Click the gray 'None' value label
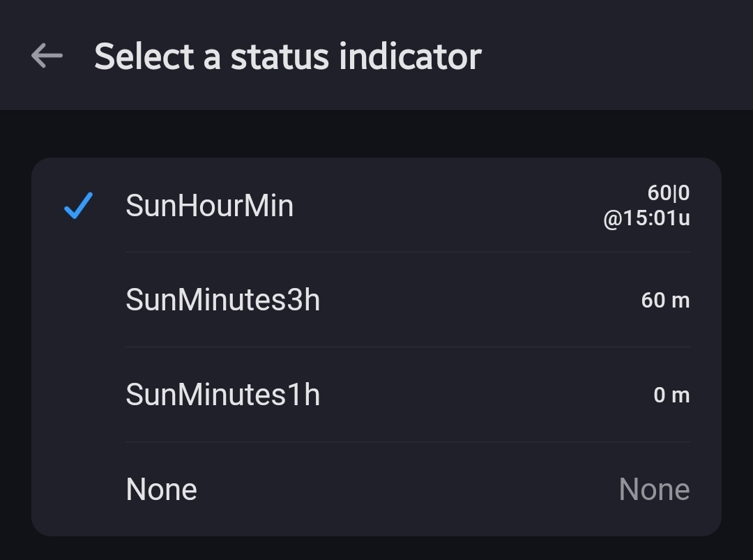 [654, 490]
